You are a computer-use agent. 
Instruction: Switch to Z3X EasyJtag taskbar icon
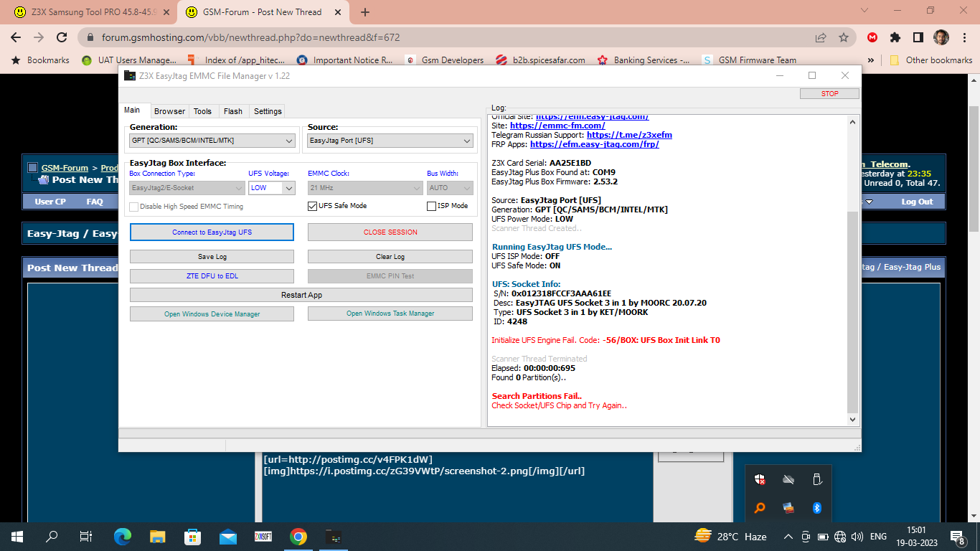click(334, 536)
